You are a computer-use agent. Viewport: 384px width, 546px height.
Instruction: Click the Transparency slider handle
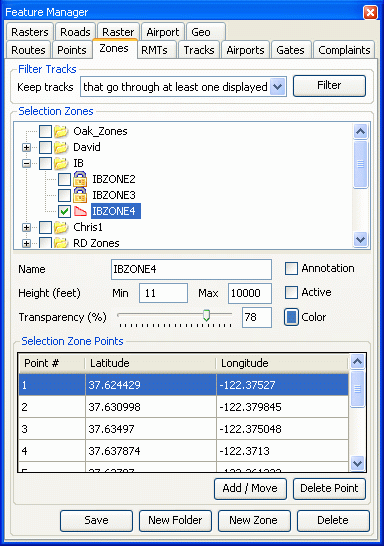point(206,315)
